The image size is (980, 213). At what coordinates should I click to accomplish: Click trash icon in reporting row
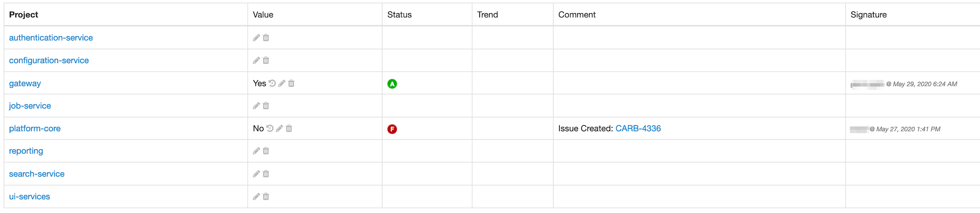click(266, 151)
